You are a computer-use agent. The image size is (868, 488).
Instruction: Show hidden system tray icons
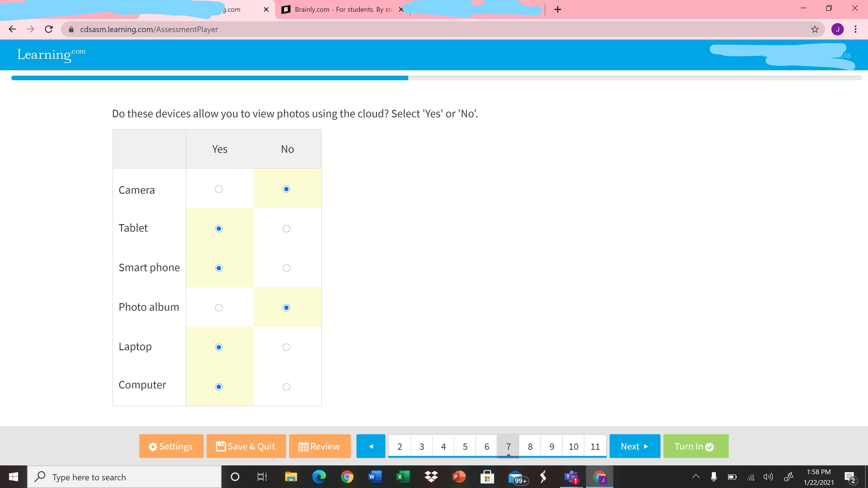[x=696, y=476]
